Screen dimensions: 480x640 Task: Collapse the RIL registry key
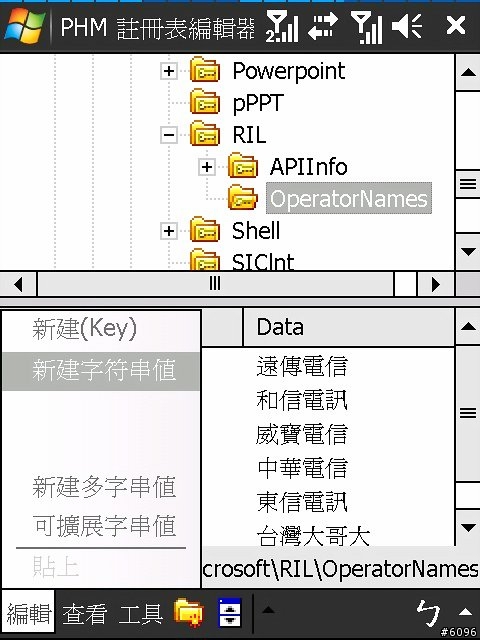169,135
